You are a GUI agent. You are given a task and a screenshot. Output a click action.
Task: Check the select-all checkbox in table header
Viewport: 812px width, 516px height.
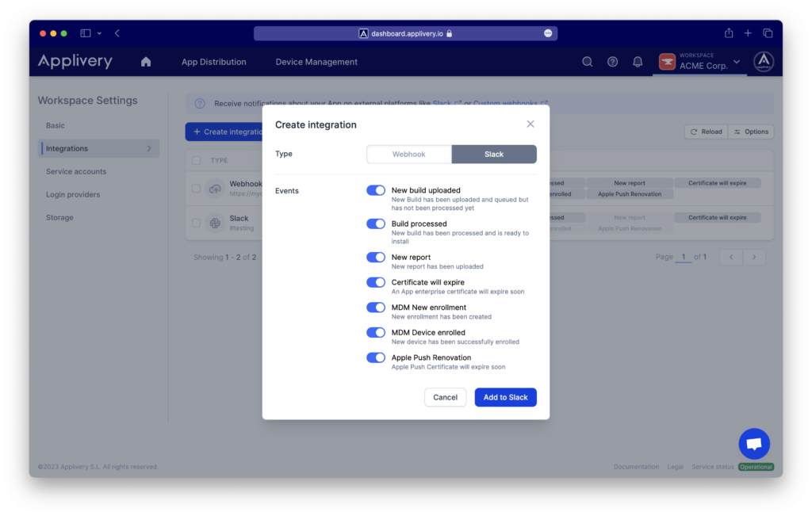(x=197, y=160)
